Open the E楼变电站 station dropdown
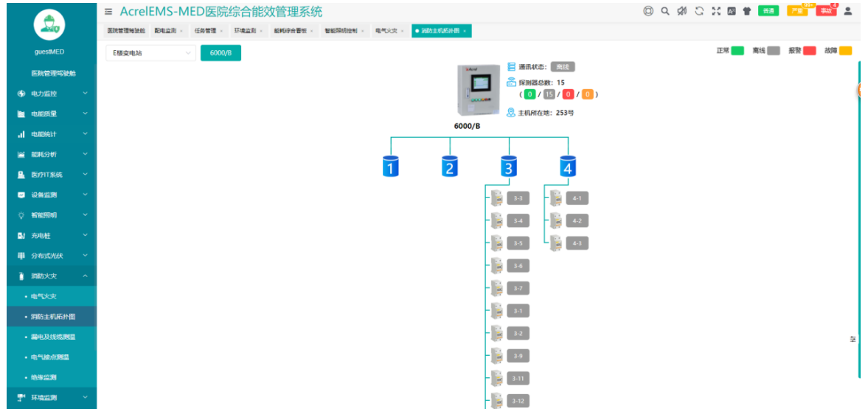The height and width of the screenshot is (417, 868). pyautogui.click(x=150, y=53)
